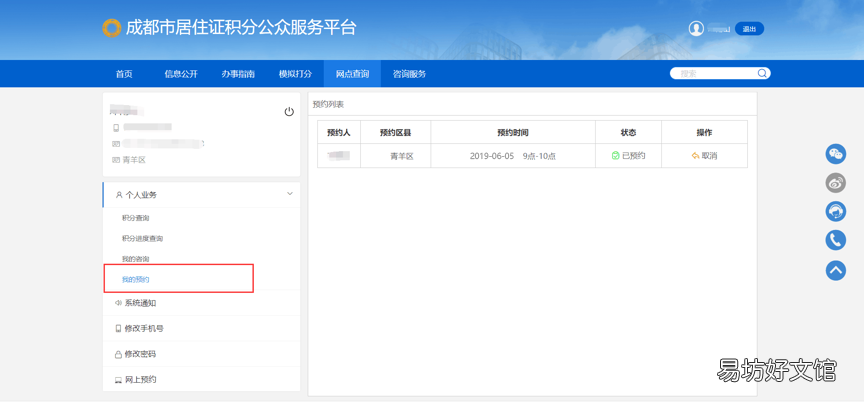Screen dimensions: 864x402
Task: Click the telephone floating icon
Action: click(x=836, y=240)
